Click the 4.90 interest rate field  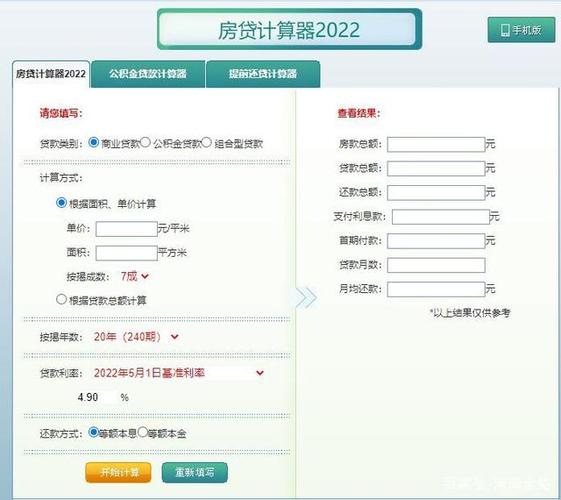pos(96,397)
